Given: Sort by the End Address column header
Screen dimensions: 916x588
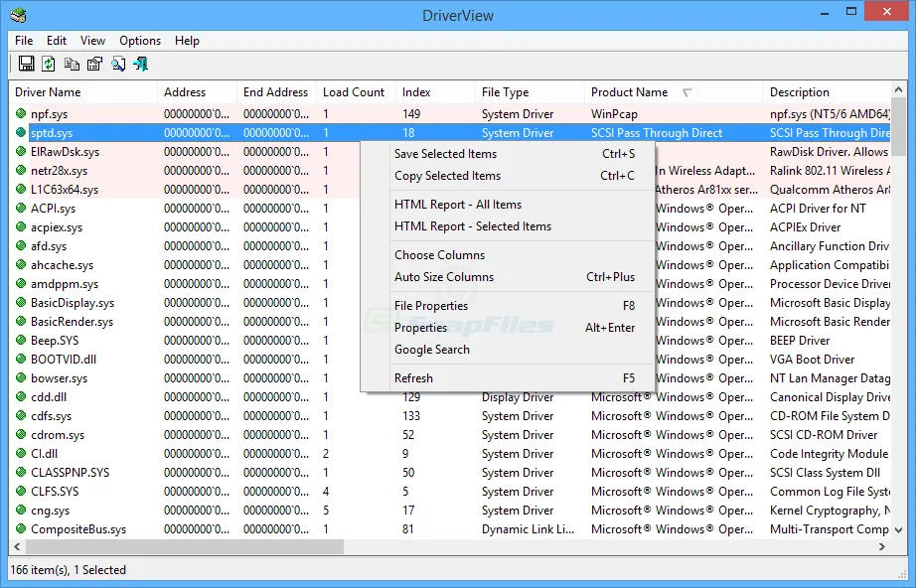Looking at the screenshot, I should click(x=277, y=92).
